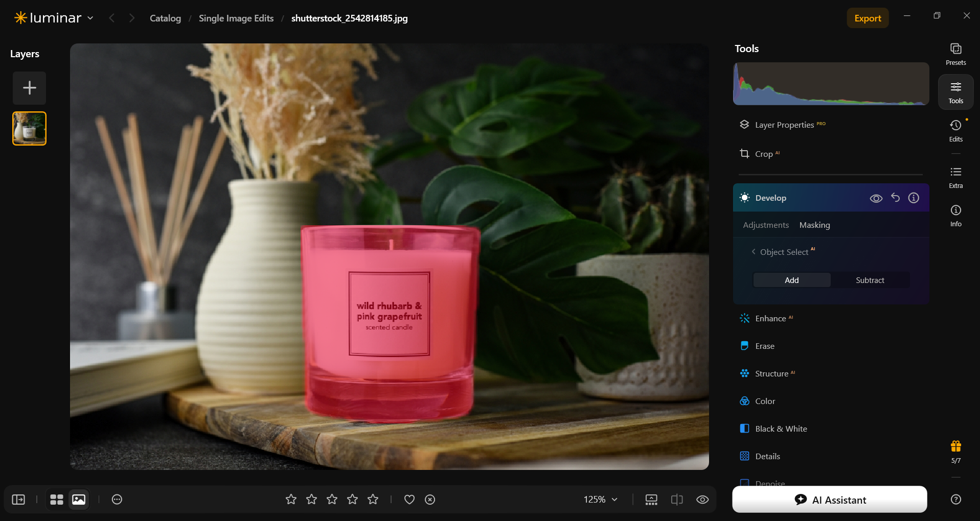Toggle the left sidebar panel

coord(18,500)
